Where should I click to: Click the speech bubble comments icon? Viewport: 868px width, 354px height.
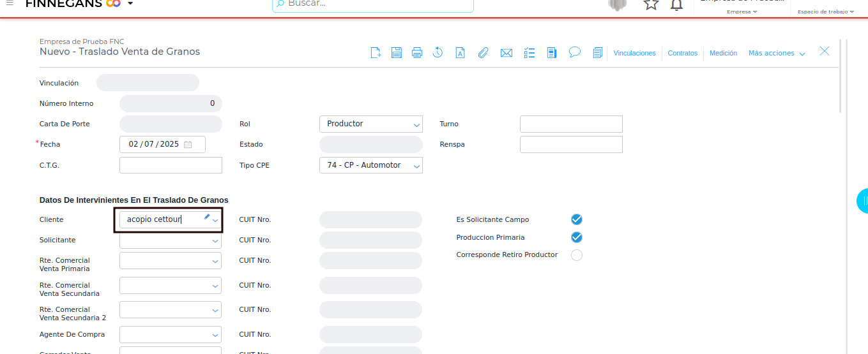click(575, 52)
